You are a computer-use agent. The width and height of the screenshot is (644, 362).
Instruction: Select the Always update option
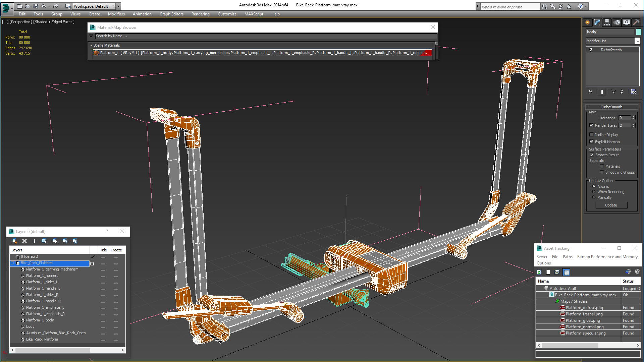(594, 186)
